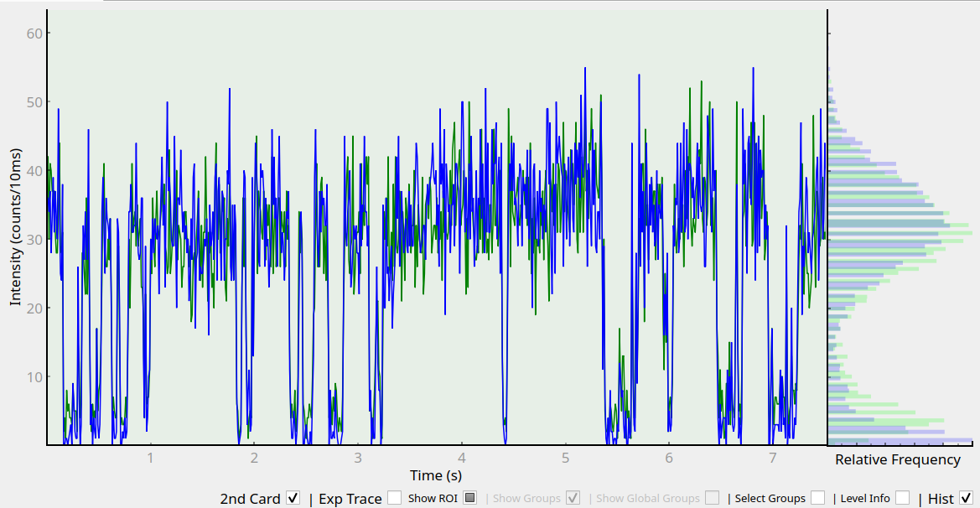Tick the Show Global Groups checkbox

712,498
